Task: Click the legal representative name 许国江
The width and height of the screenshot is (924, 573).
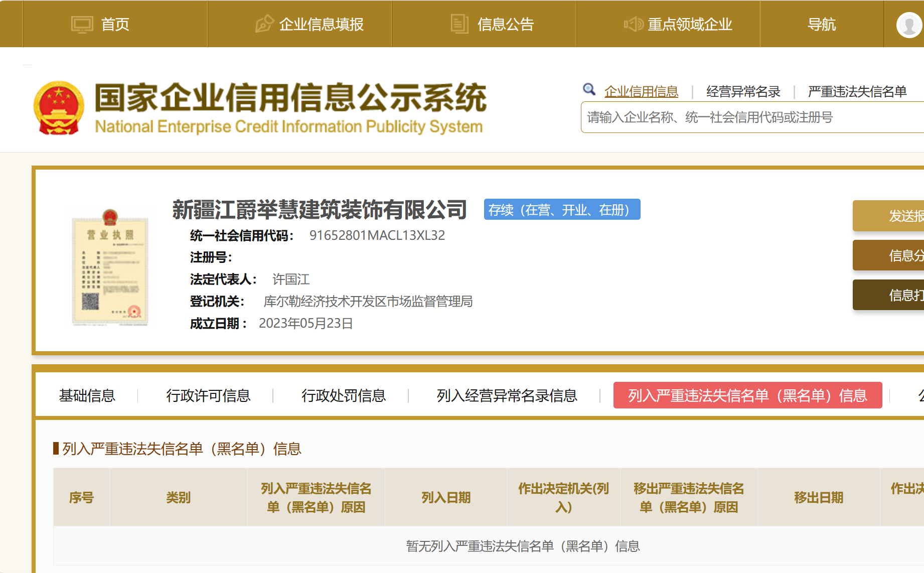Action: [x=291, y=279]
